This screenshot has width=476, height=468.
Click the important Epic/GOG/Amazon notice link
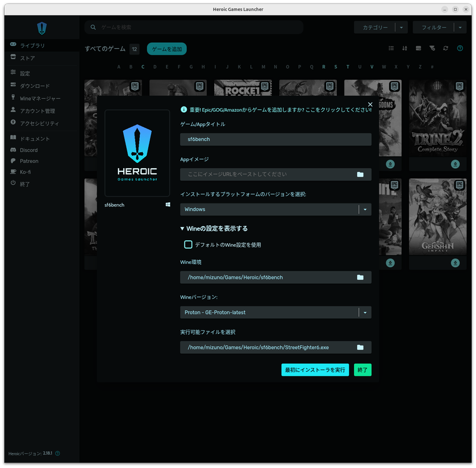coord(280,110)
